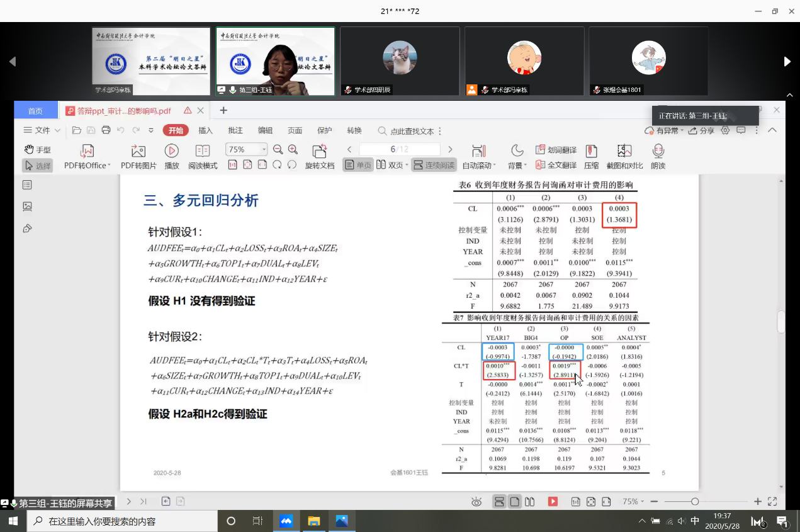
Task: Switch to the 首页 home tab
Action: pos(35,111)
